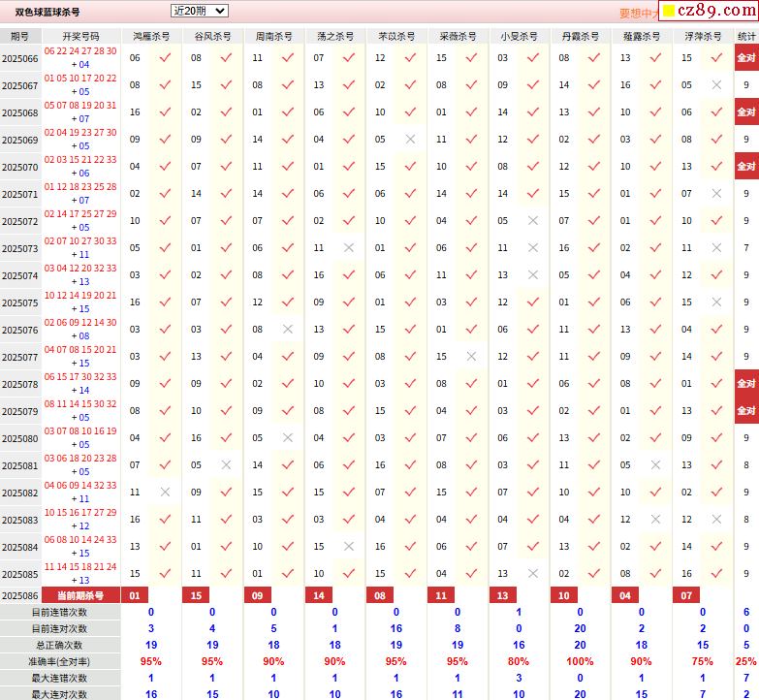Screen dimensions: 759x700
Task: Click the gray X in row 2025076 周南 column
Action: [x=288, y=330]
